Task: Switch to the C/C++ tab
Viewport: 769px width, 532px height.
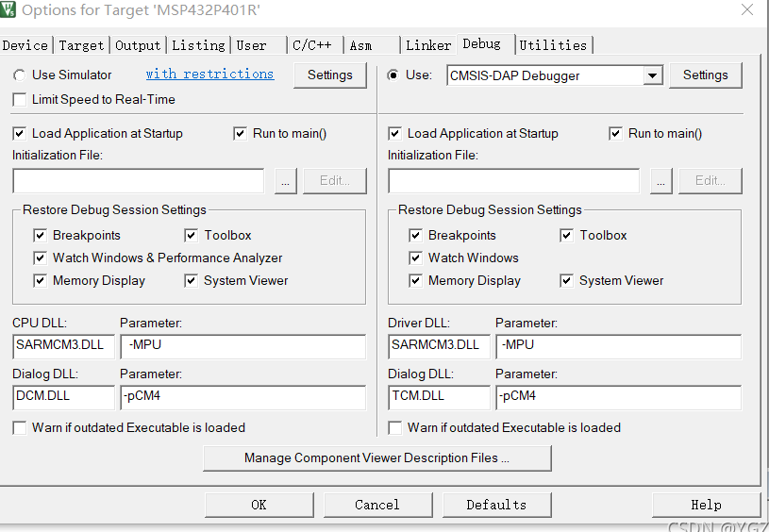Action: point(315,45)
